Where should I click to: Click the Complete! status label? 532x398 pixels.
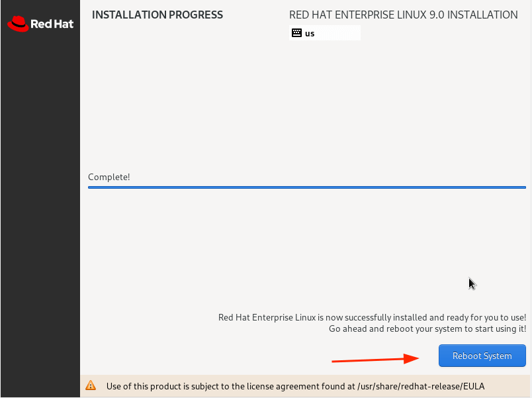coord(109,177)
